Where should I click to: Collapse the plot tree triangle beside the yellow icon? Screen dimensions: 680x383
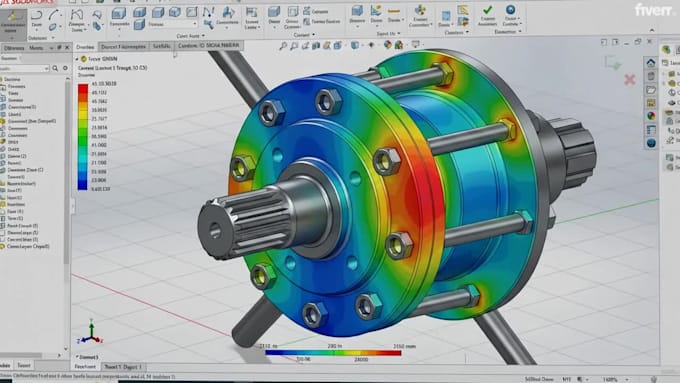(x=77, y=59)
